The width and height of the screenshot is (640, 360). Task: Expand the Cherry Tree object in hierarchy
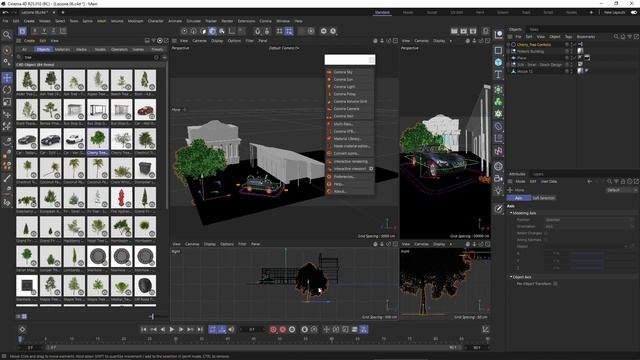(509, 44)
